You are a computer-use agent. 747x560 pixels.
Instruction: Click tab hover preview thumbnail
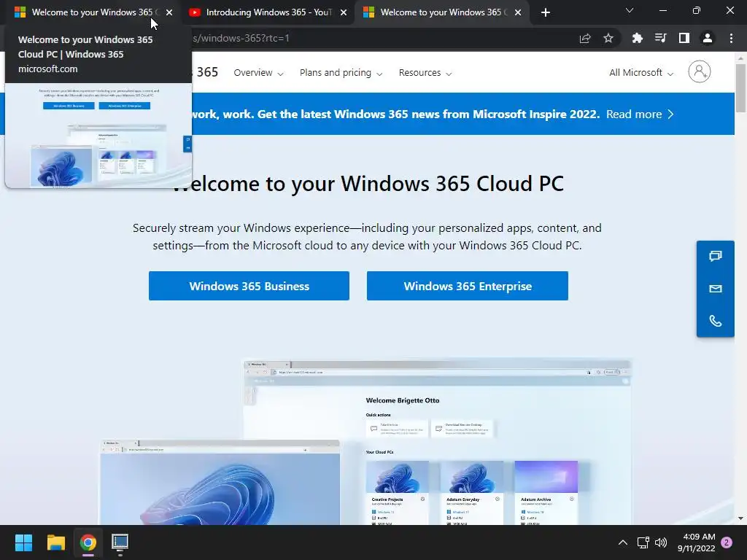coord(98,135)
